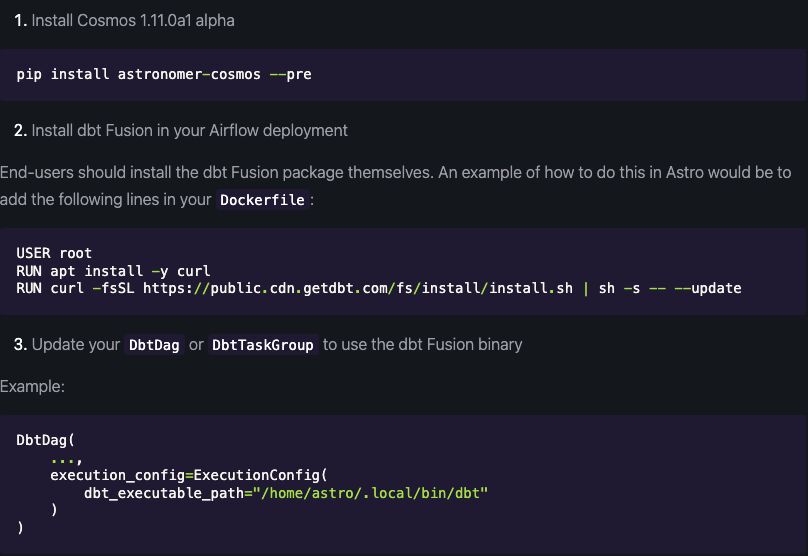
Task: Click 'execution_config=ExecutionConfig(' in the example code
Action: click(189, 475)
